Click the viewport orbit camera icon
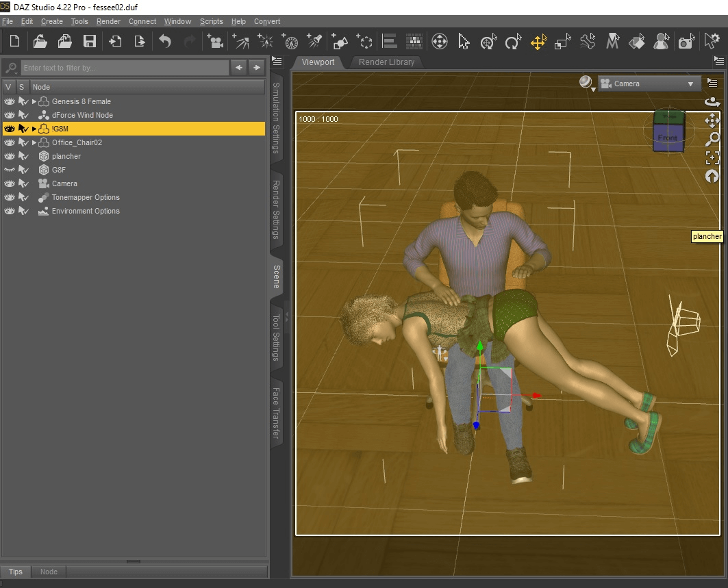Image resolution: width=728 pixels, height=588 pixels. (x=712, y=102)
